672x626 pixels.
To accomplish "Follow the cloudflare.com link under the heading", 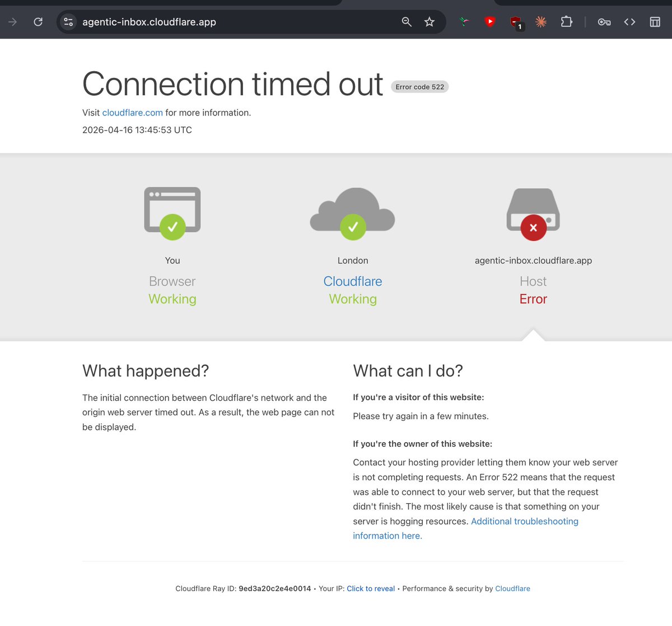I will click(x=133, y=113).
